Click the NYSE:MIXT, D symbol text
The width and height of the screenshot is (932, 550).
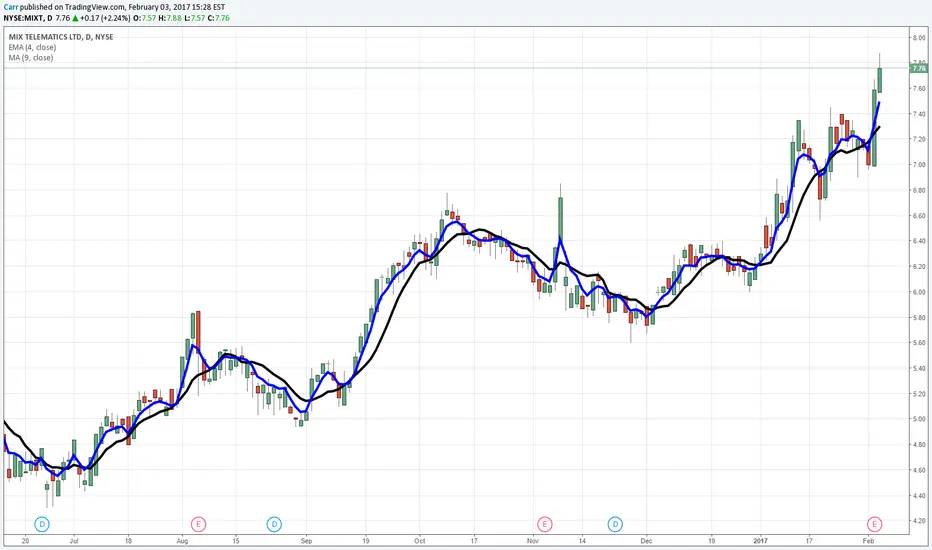27,18
